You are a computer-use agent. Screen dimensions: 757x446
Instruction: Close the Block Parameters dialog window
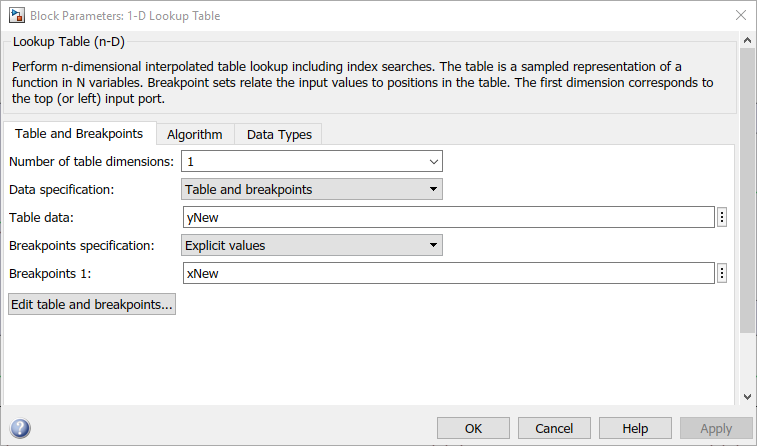[x=739, y=16]
